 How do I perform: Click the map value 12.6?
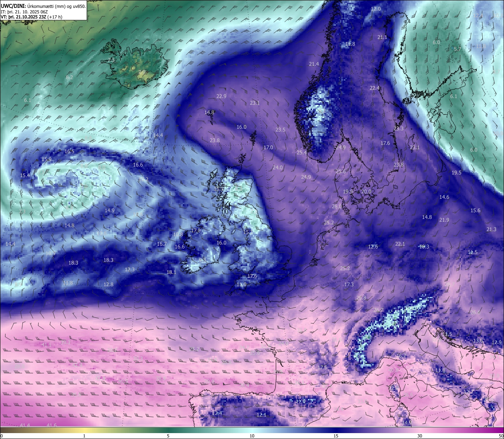(373, 247)
